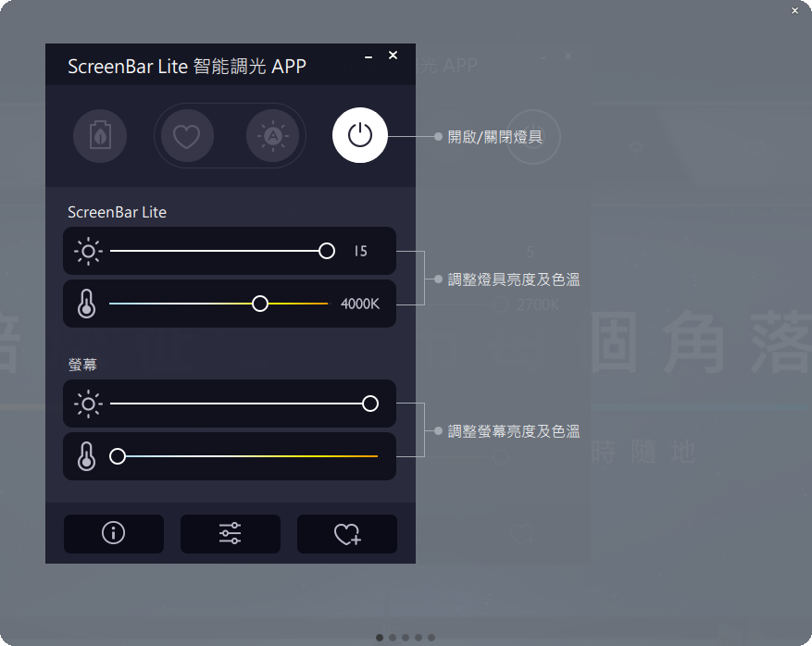Toggle the lamp power button
The height and width of the screenshot is (646, 812).
click(x=360, y=135)
